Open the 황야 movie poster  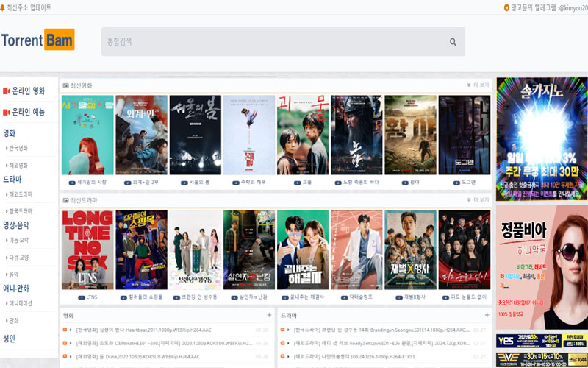tap(411, 135)
